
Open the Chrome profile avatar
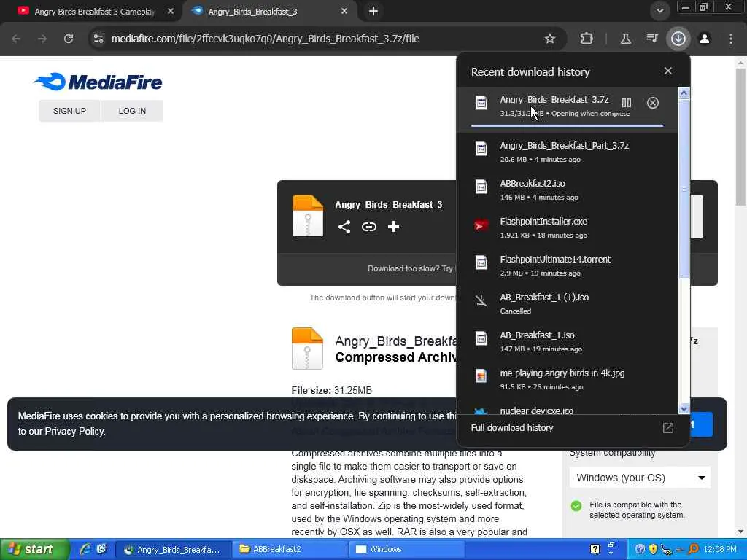click(x=705, y=39)
